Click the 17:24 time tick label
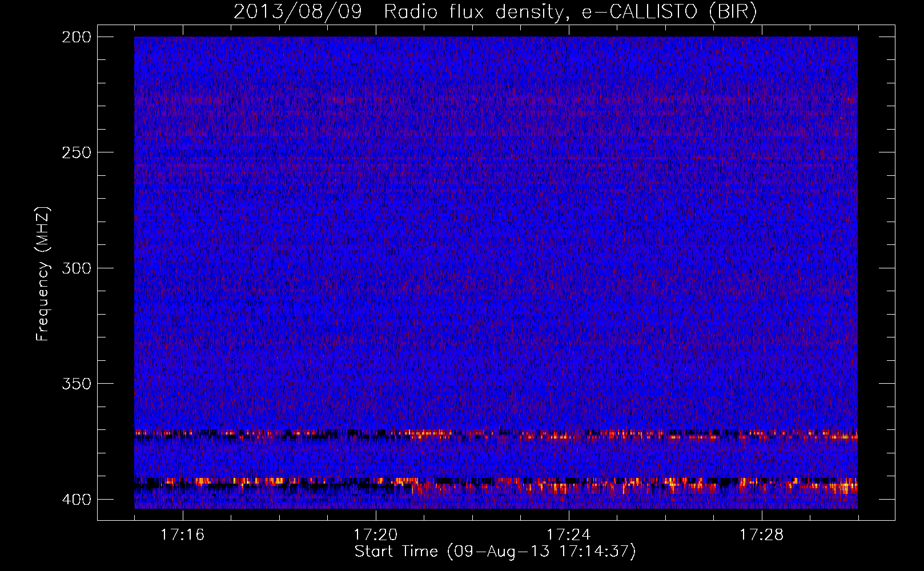 pyautogui.click(x=568, y=534)
